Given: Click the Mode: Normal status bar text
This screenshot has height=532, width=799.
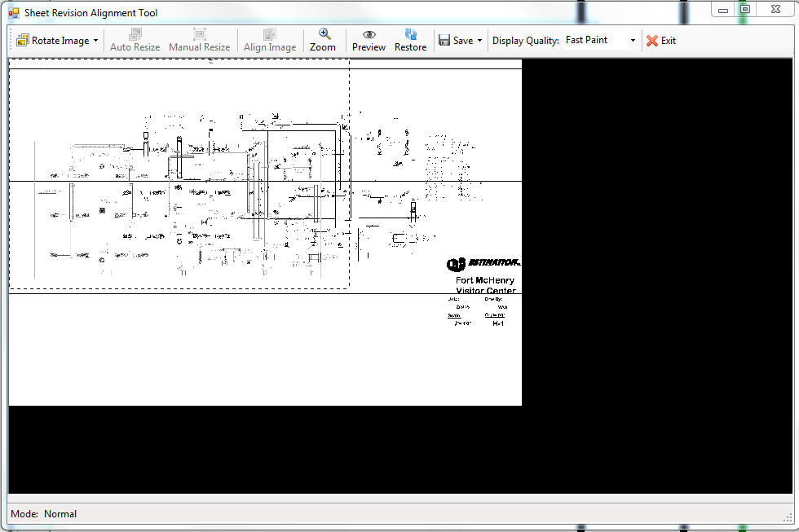Looking at the screenshot, I should click(x=44, y=514).
